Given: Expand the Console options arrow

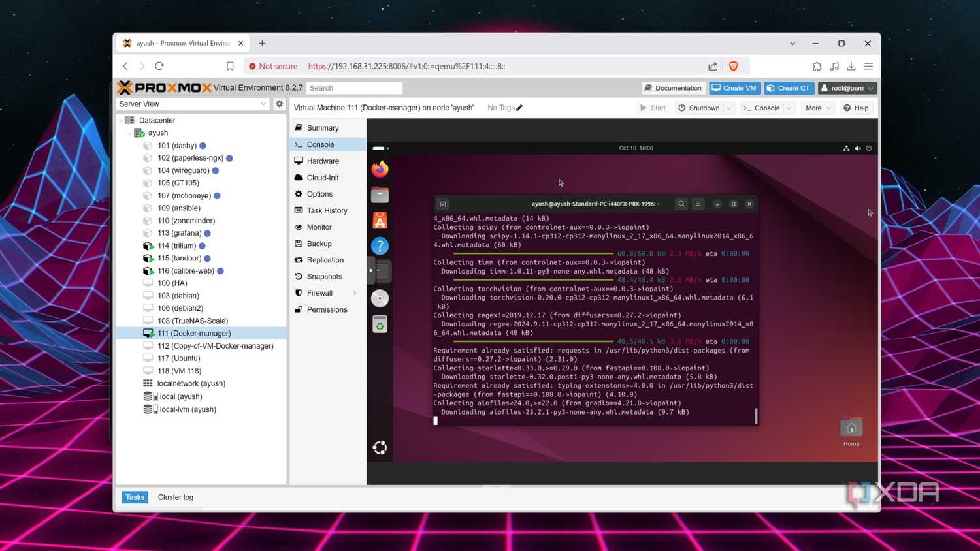Looking at the screenshot, I should [x=789, y=108].
